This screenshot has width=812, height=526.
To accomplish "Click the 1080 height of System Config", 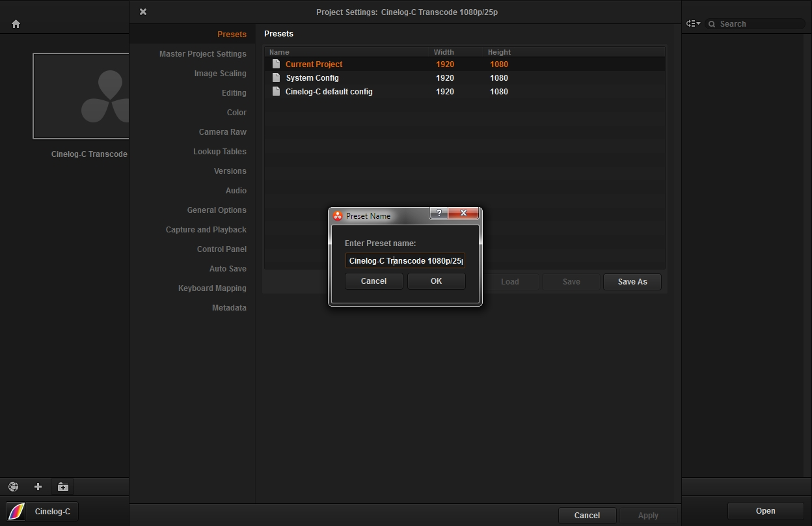I will (x=499, y=77).
